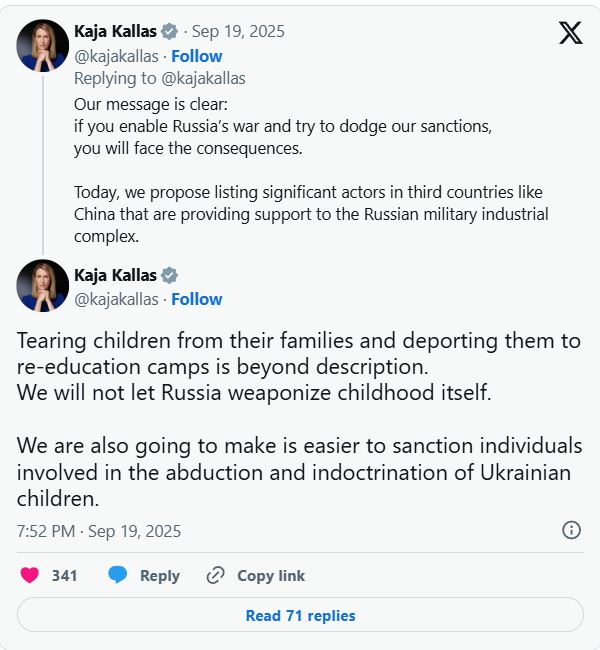This screenshot has width=600, height=650.
Task: Click the 'Copy link' text label
Action: click(271, 575)
